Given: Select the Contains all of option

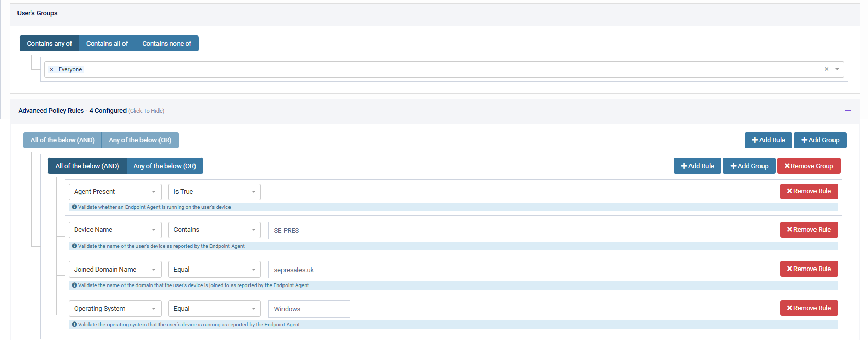Looking at the screenshot, I should pos(107,44).
